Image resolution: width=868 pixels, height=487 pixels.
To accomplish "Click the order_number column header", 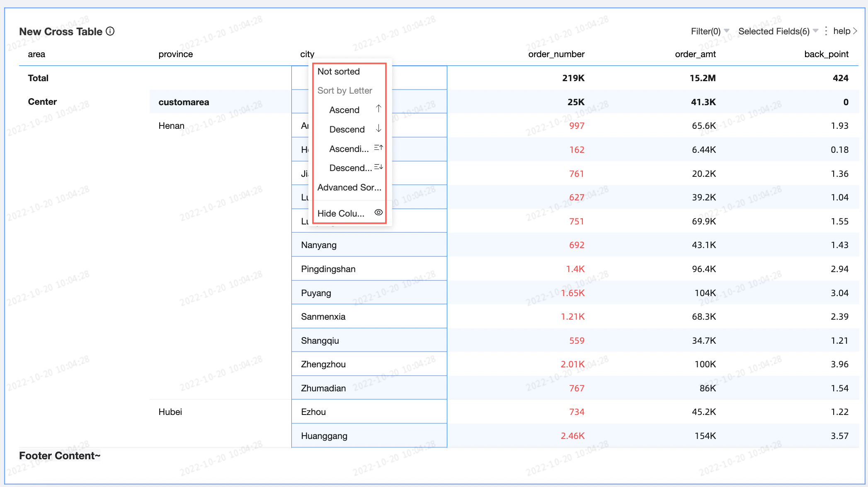I will tap(556, 54).
